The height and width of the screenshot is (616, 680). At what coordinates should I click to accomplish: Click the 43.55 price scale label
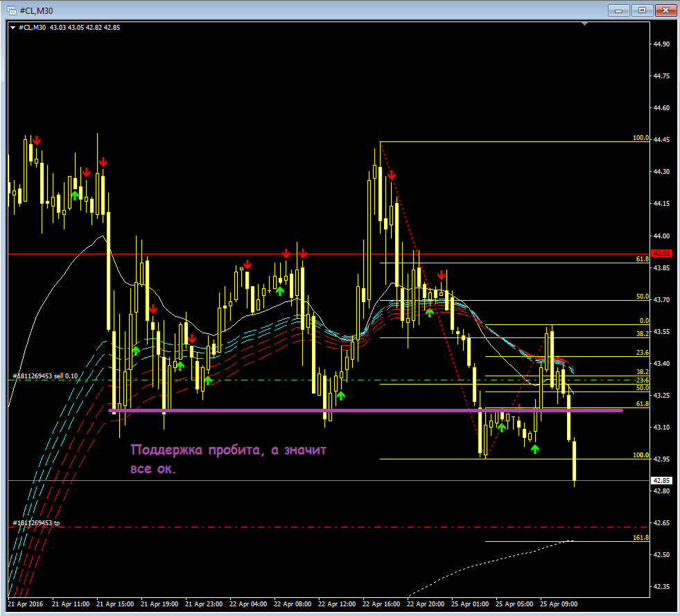tap(661, 332)
